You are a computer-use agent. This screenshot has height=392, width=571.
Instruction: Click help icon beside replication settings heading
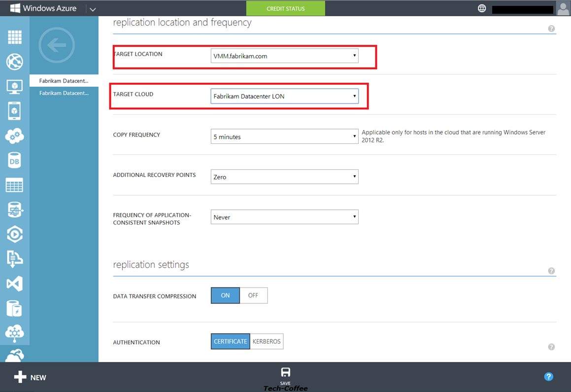[551, 271]
